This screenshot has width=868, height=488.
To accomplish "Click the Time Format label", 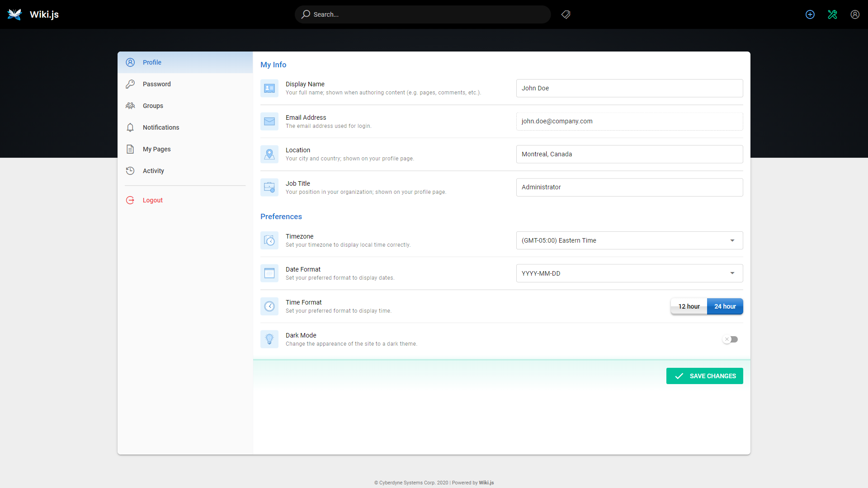I will tap(304, 302).
